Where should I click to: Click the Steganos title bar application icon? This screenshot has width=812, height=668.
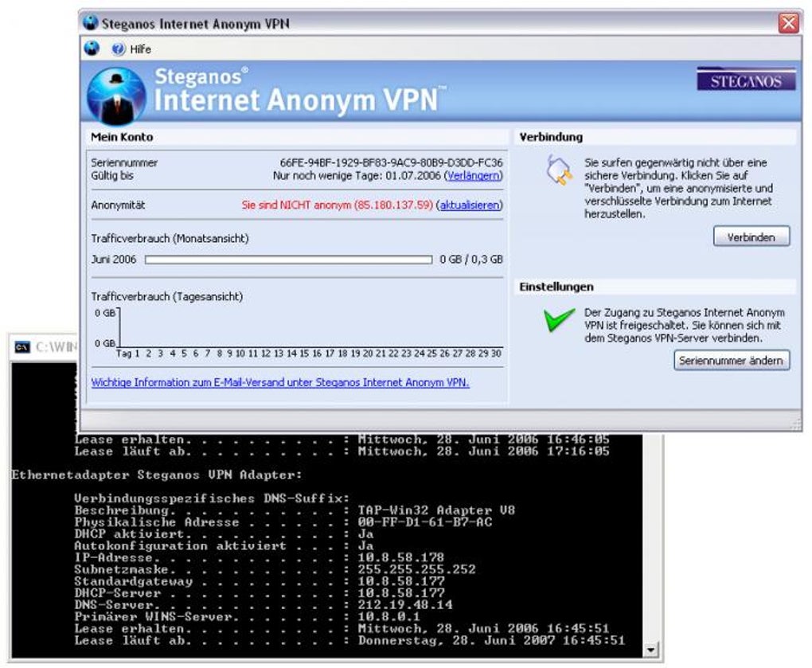click(x=90, y=23)
